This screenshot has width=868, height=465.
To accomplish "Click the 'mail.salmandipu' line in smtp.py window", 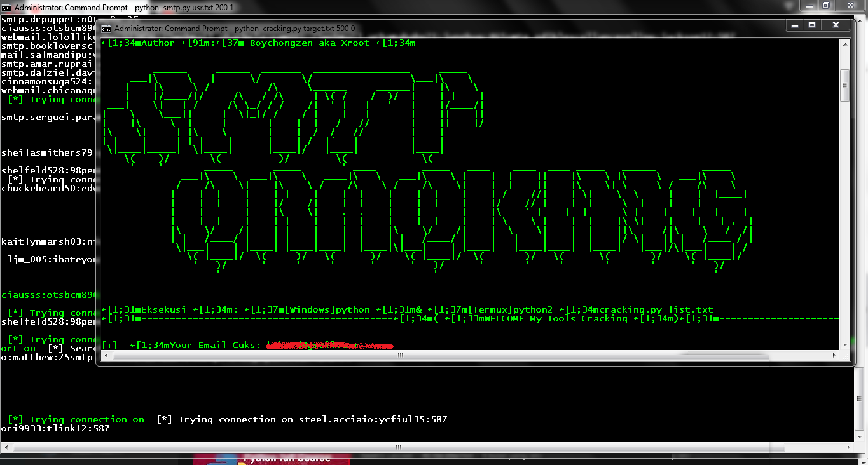I will coord(48,55).
